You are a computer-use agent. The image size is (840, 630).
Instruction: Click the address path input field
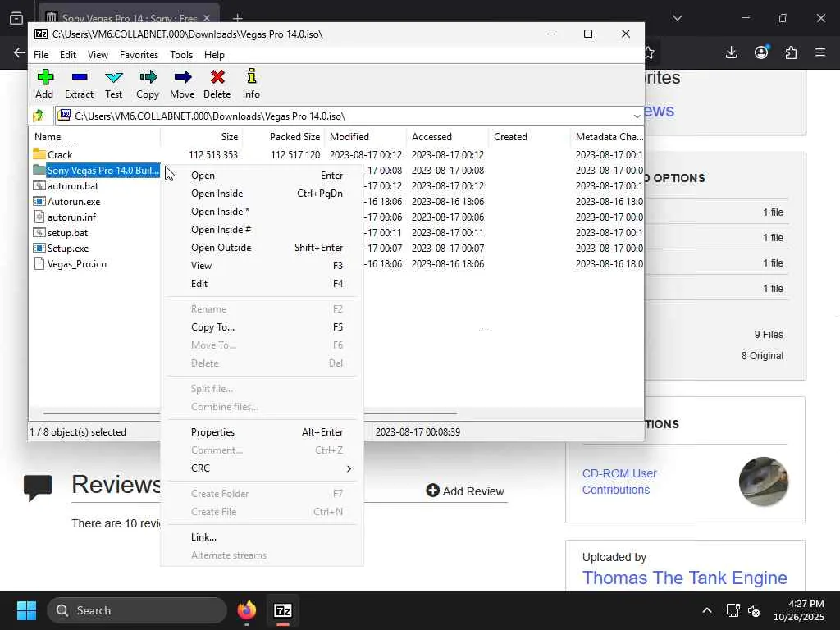(343, 116)
